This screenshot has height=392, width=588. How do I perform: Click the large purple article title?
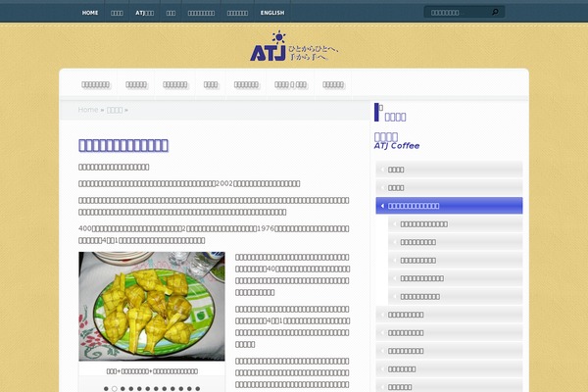123,145
